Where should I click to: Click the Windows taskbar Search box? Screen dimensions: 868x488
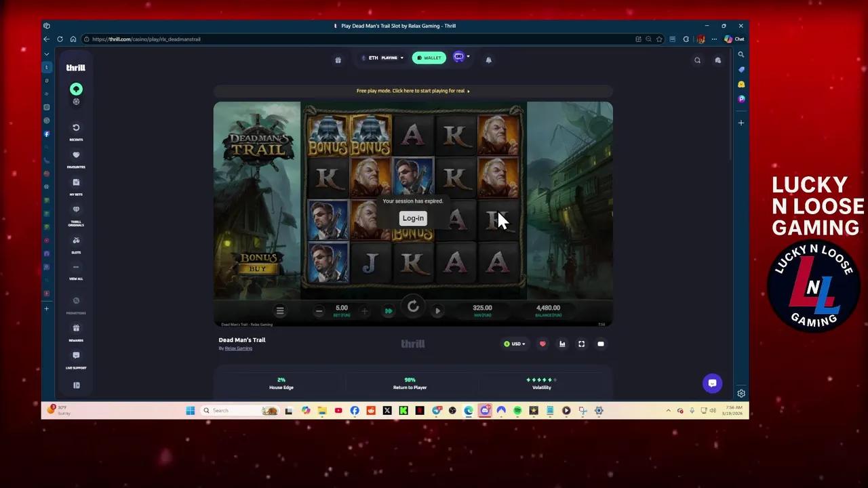240,411
